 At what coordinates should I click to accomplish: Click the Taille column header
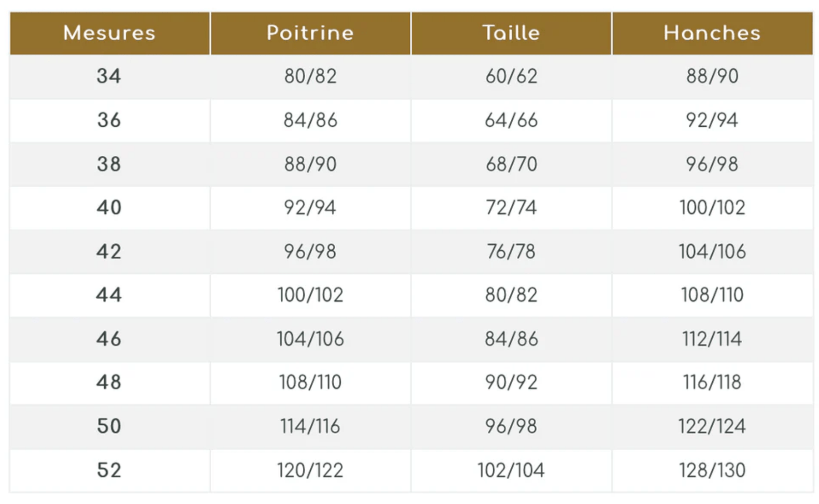pyautogui.click(x=511, y=33)
